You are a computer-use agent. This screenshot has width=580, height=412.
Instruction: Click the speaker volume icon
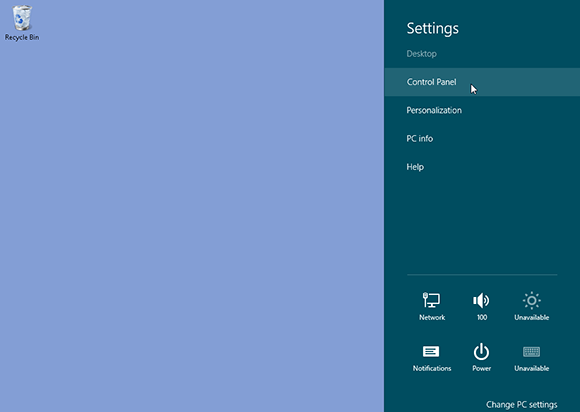[481, 300]
